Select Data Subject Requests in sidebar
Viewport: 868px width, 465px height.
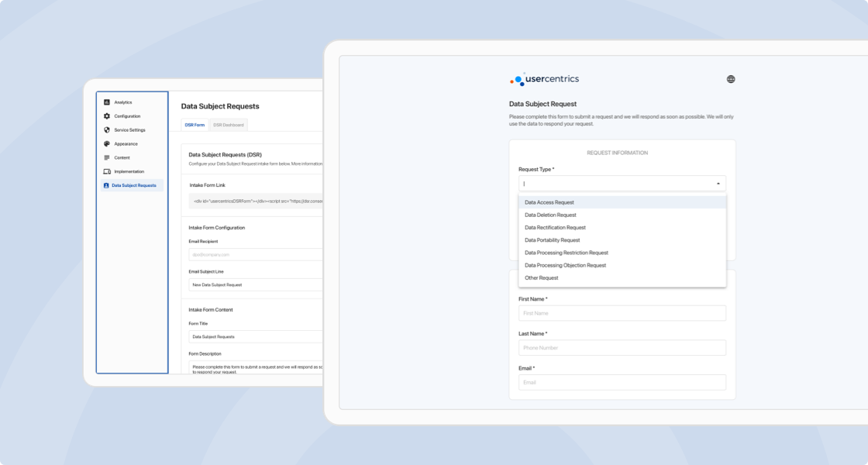point(132,185)
